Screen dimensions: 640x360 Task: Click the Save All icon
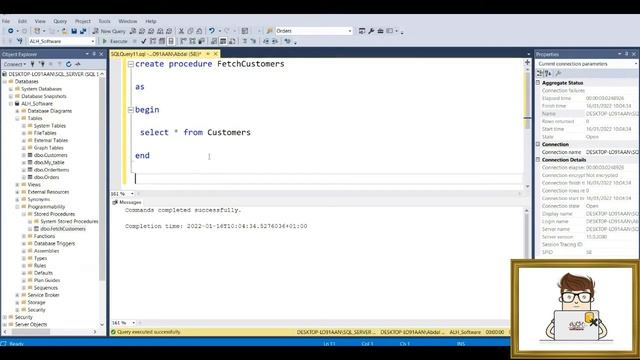(83, 31)
